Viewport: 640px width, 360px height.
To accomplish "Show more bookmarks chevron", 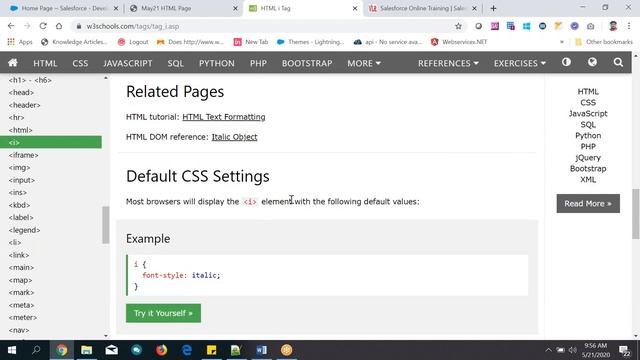I will 562,42.
